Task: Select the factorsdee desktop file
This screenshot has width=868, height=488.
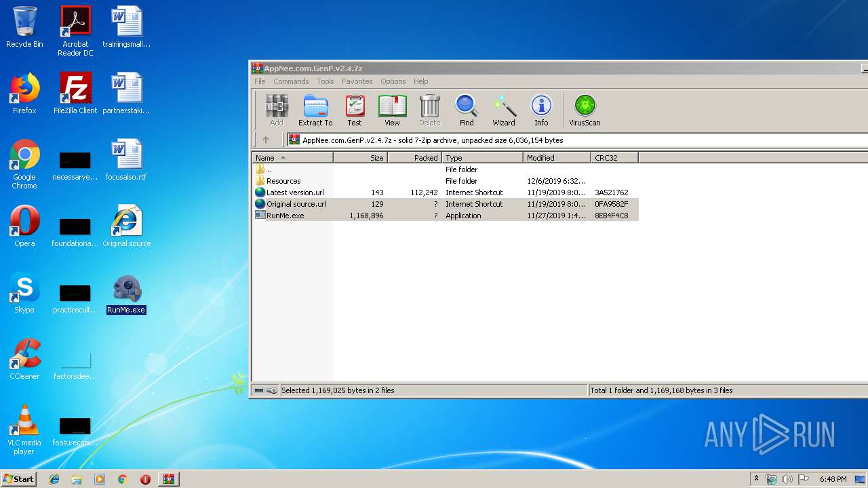Action: pos(75,366)
